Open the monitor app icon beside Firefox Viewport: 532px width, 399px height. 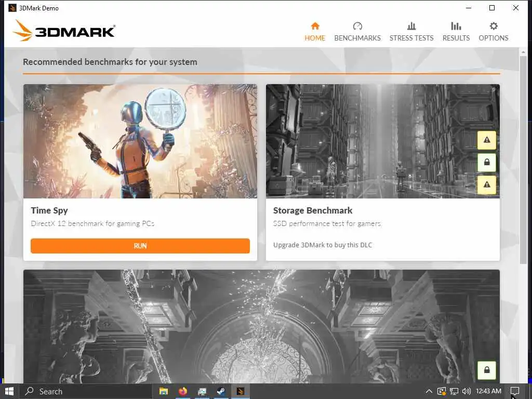pos(202,392)
